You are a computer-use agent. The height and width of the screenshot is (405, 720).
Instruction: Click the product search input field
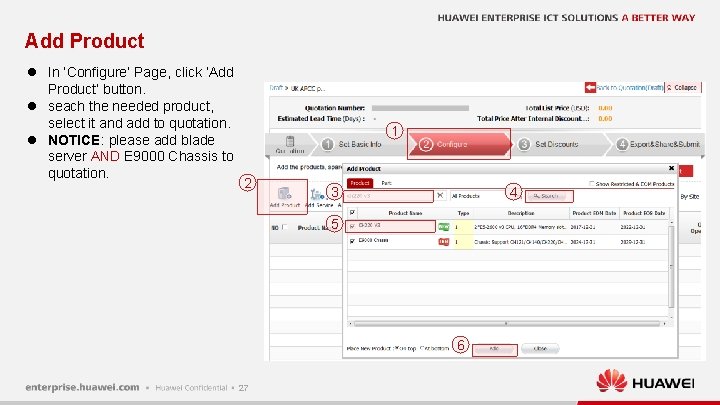coord(388,196)
